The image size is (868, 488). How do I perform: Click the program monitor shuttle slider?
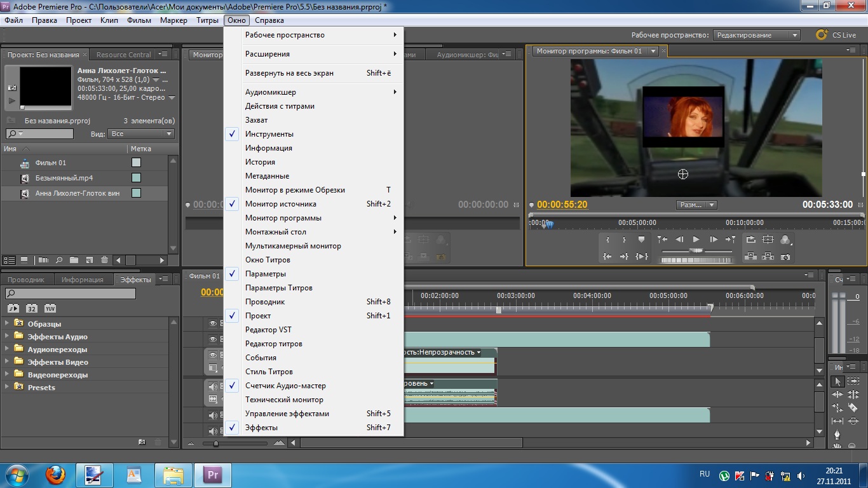(x=696, y=251)
